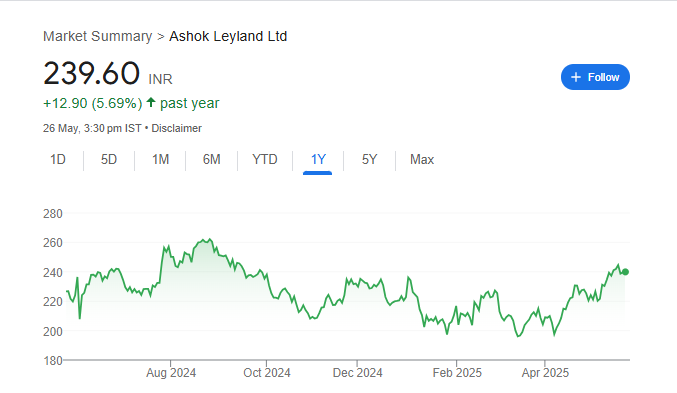Switch to the 5D time range tab
Viewport: 677px width, 393px height.
pyautogui.click(x=109, y=160)
